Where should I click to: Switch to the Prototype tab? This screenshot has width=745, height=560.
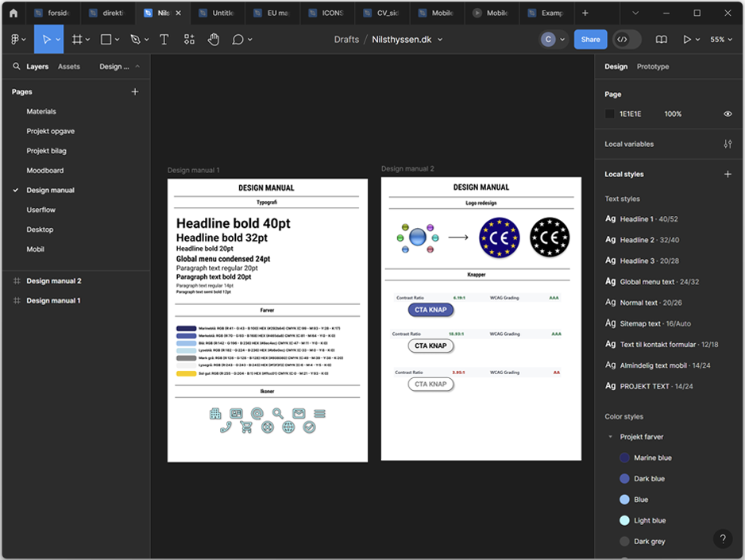coord(653,67)
